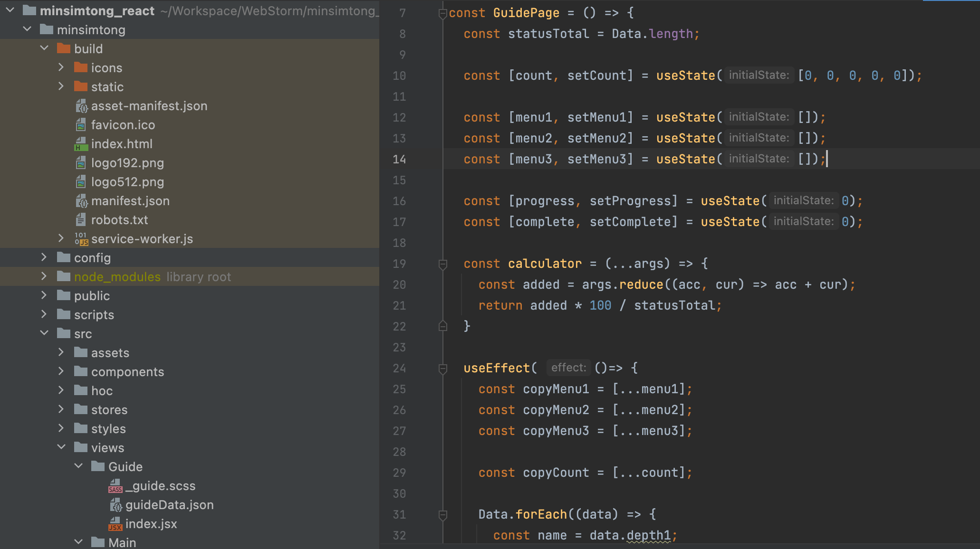The image size is (980, 549).
Task: Click the orange static folder icon
Action: [81, 86]
